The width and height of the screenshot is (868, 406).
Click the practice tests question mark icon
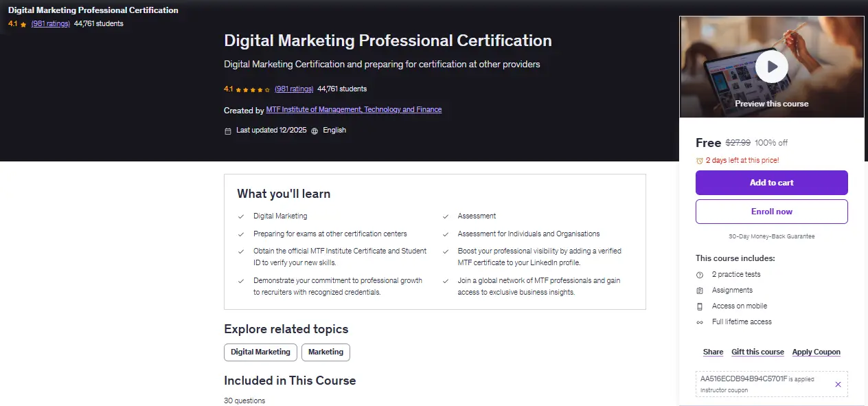click(700, 275)
